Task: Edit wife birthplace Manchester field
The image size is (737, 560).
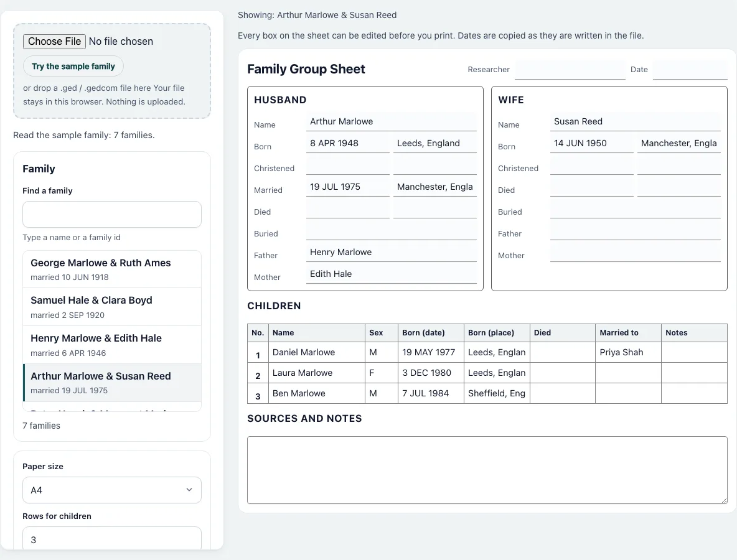Action: [x=678, y=143]
